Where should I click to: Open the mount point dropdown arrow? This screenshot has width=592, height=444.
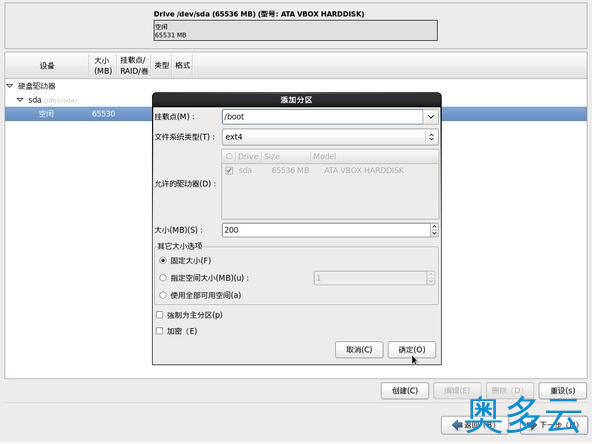tap(430, 117)
